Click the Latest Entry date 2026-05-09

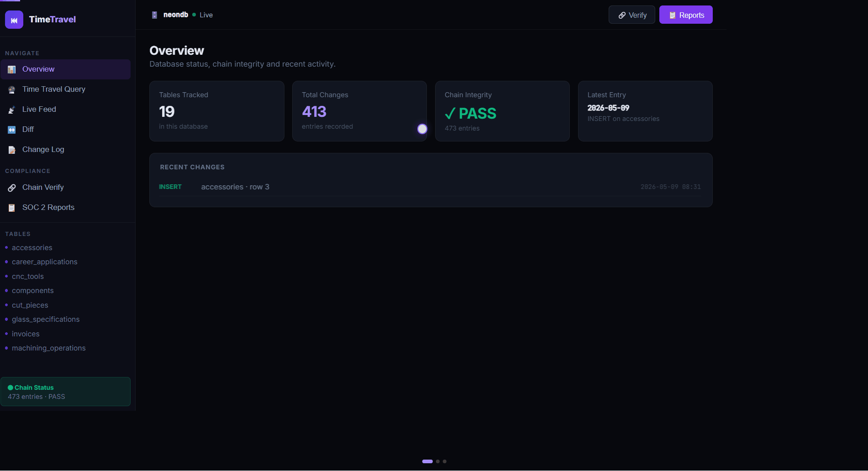[608, 108]
